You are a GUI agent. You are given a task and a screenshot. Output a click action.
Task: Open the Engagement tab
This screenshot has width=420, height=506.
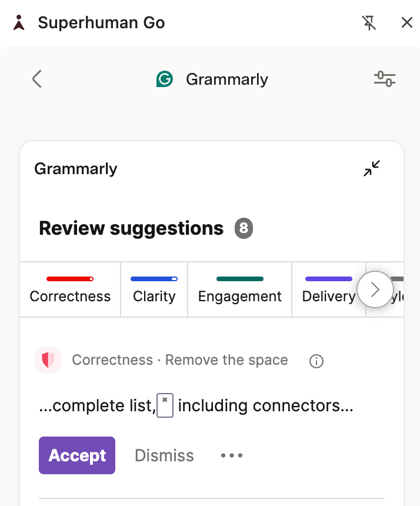[239, 289]
